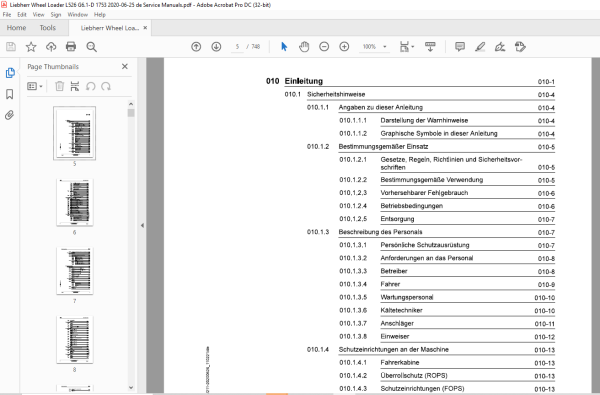Select the Highlighter pen tool
This screenshot has height=395, width=600.
[480, 47]
